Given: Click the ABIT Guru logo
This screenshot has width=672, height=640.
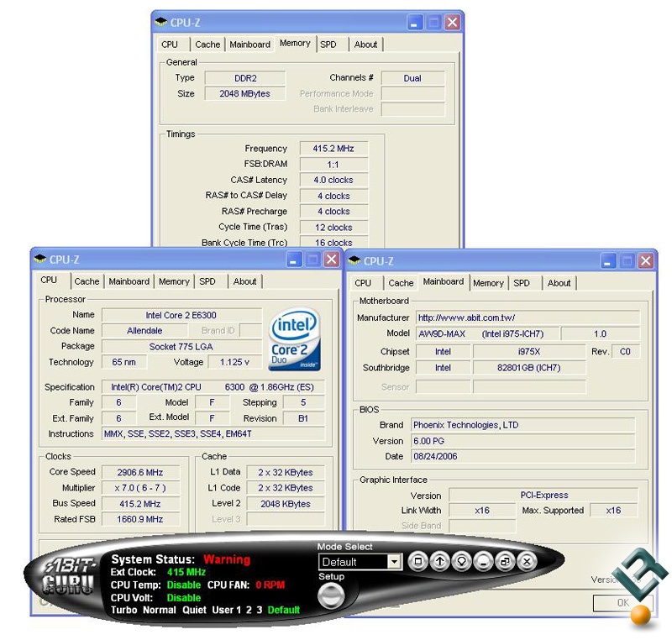Looking at the screenshot, I should coord(69,578).
